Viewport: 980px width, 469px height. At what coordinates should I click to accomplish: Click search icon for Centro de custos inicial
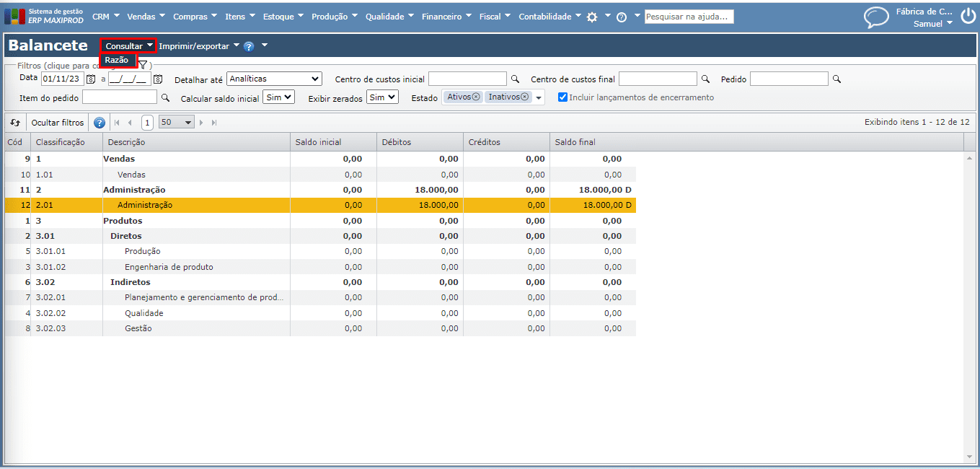click(x=515, y=79)
